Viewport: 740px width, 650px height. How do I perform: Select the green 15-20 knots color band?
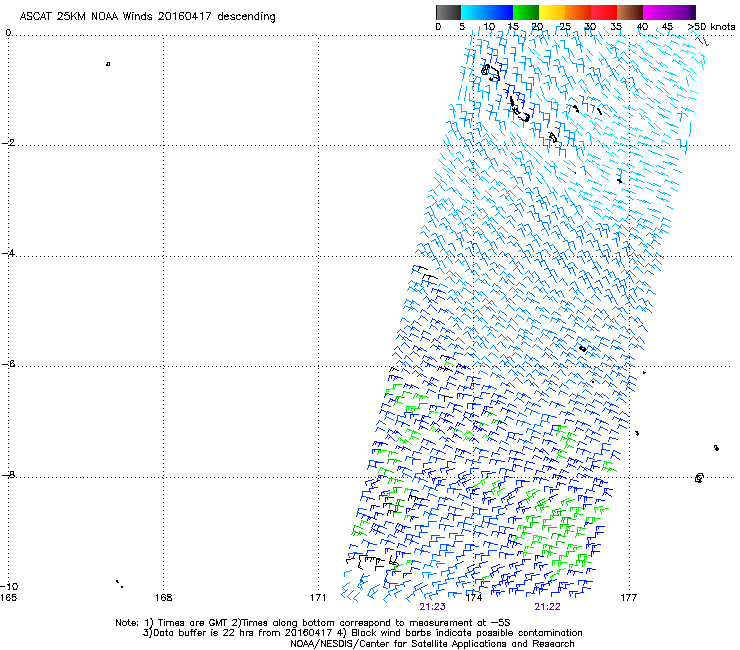526,12
